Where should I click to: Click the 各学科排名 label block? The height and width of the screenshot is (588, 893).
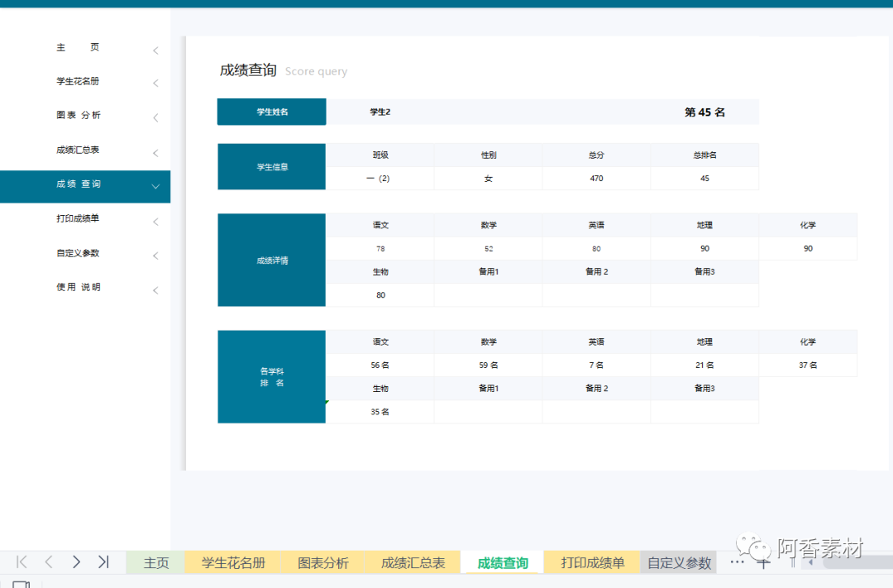272,376
